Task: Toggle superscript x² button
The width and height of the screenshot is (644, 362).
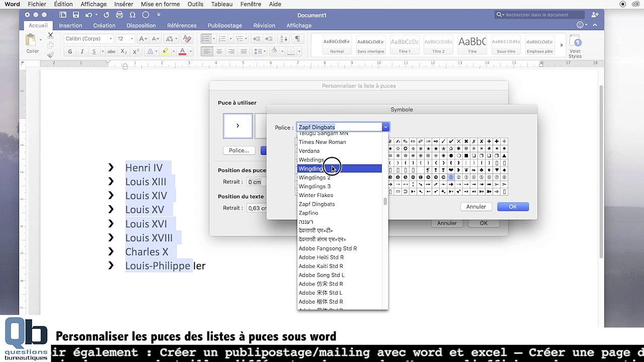Action: (x=136, y=51)
